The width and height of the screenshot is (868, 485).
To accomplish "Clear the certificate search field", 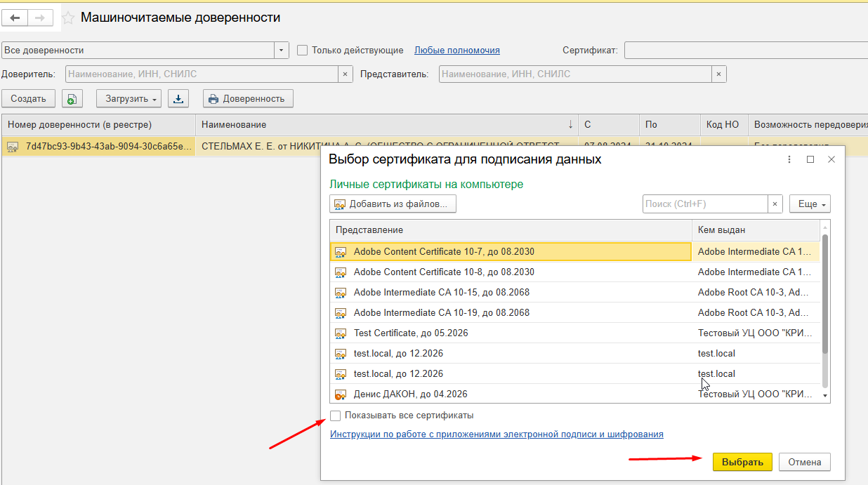I will [x=775, y=204].
